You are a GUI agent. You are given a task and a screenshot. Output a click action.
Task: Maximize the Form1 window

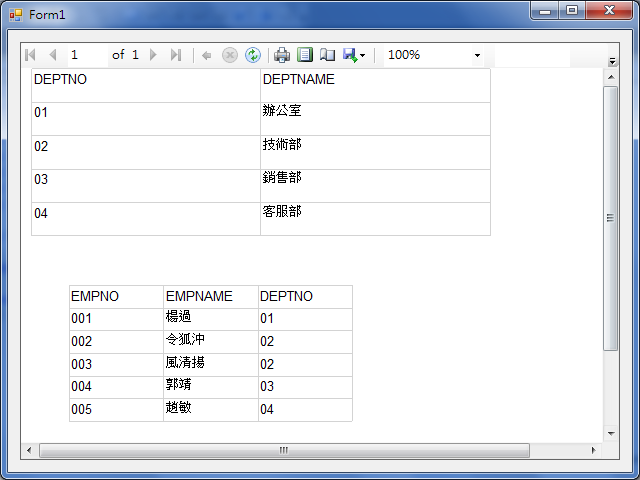click(572, 10)
